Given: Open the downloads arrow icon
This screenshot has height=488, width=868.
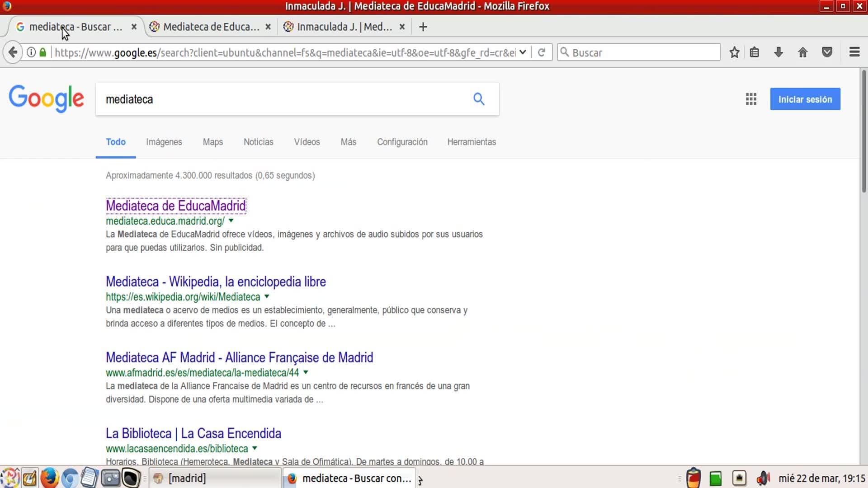Looking at the screenshot, I should click(x=778, y=52).
